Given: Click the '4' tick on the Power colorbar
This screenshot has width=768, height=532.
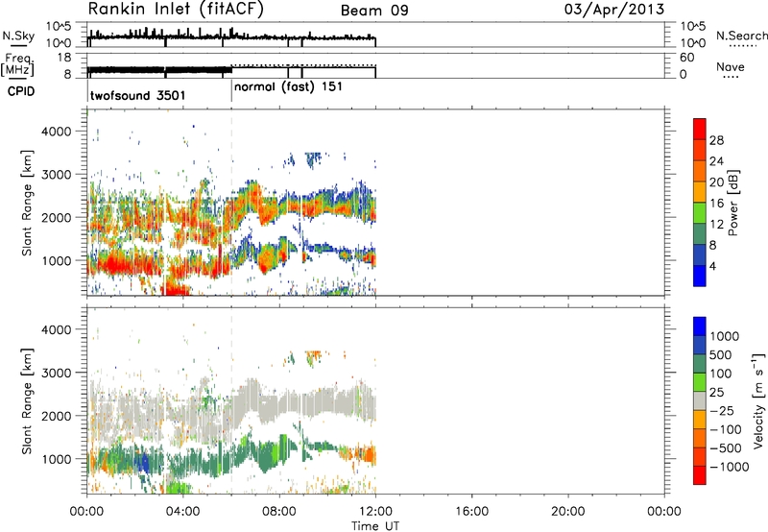Looking at the screenshot, I should 712,266.
